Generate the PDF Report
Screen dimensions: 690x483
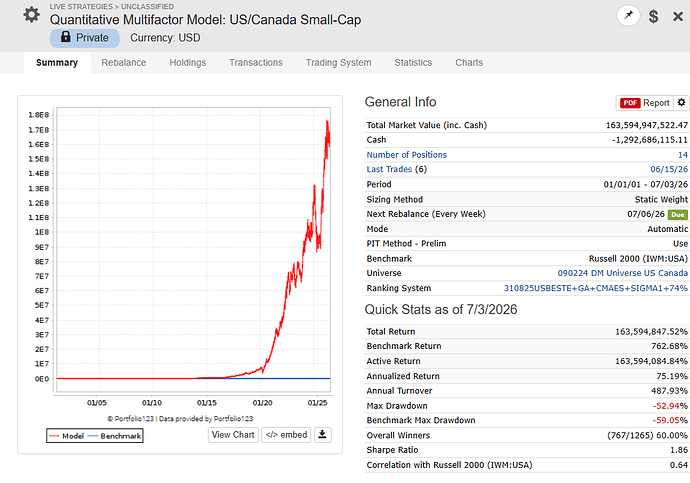(x=645, y=102)
